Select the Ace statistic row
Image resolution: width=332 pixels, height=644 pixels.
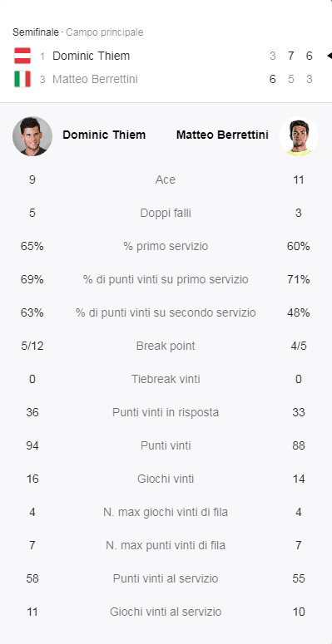pos(166,179)
